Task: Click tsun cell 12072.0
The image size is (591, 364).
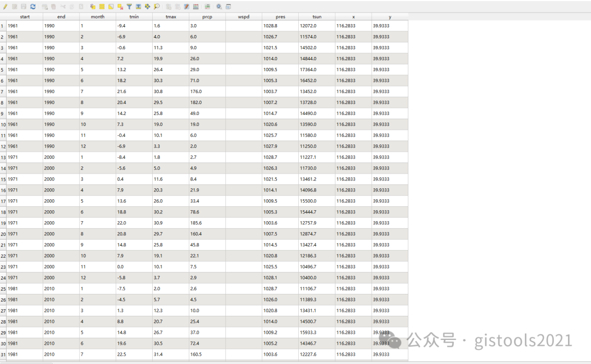Action: pyautogui.click(x=317, y=26)
